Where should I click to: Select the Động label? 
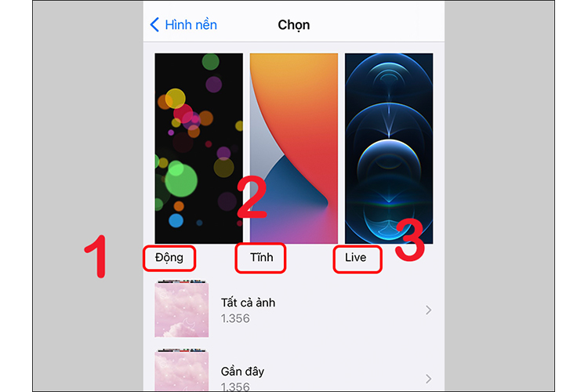tap(169, 258)
